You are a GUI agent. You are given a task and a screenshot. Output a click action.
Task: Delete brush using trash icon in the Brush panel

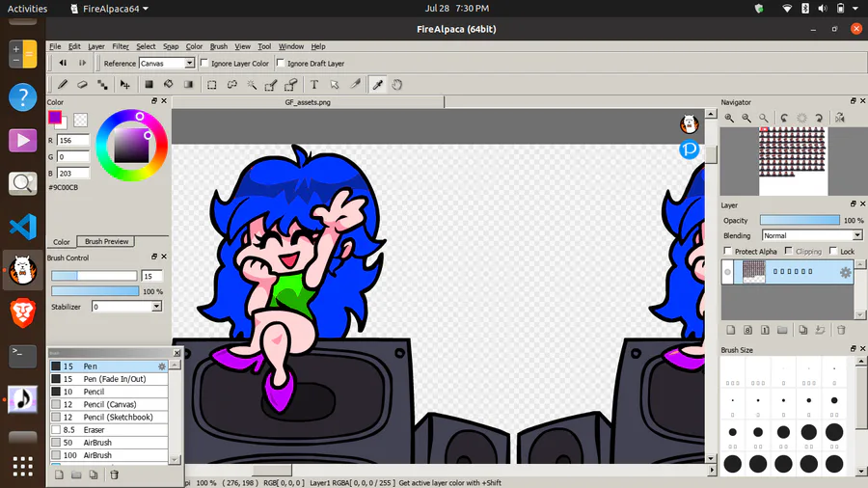coord(115,474)
